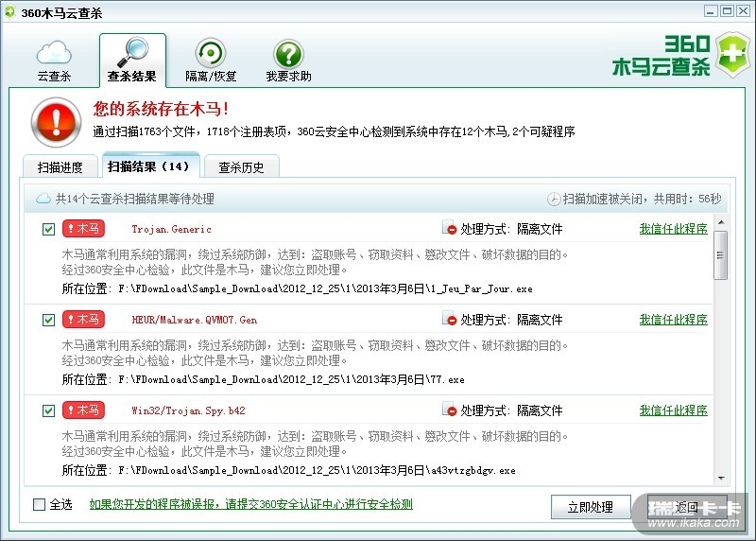
Task: Click the 77.exe file path
Action: [291, 380]
